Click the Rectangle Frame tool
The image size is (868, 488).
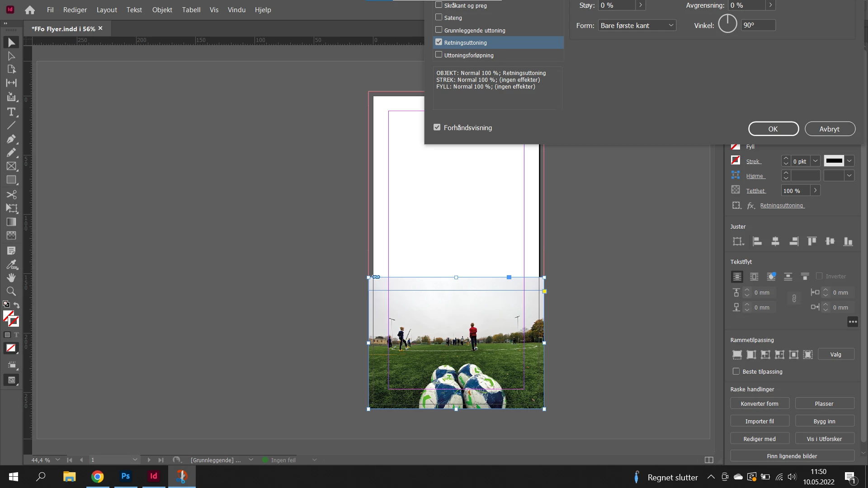[x=11, y=166]
